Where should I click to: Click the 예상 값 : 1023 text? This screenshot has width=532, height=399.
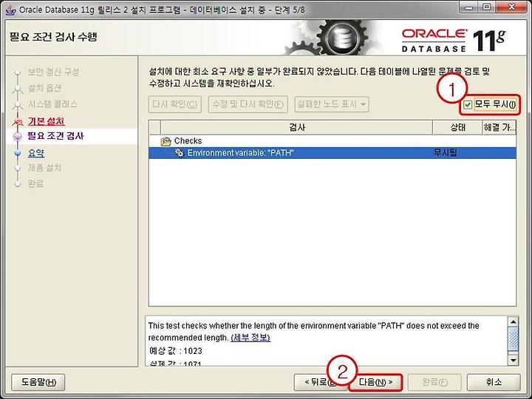coord(176,351)
